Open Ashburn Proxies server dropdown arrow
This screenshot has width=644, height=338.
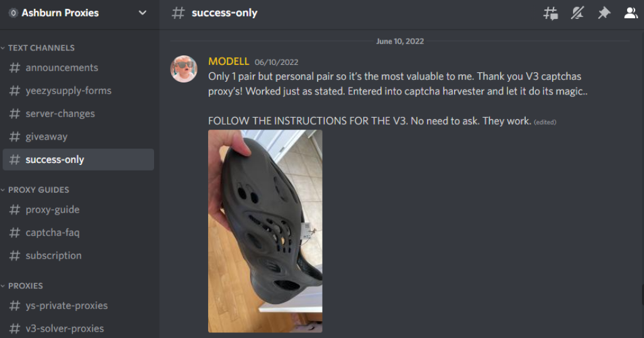tap(143, 13)
